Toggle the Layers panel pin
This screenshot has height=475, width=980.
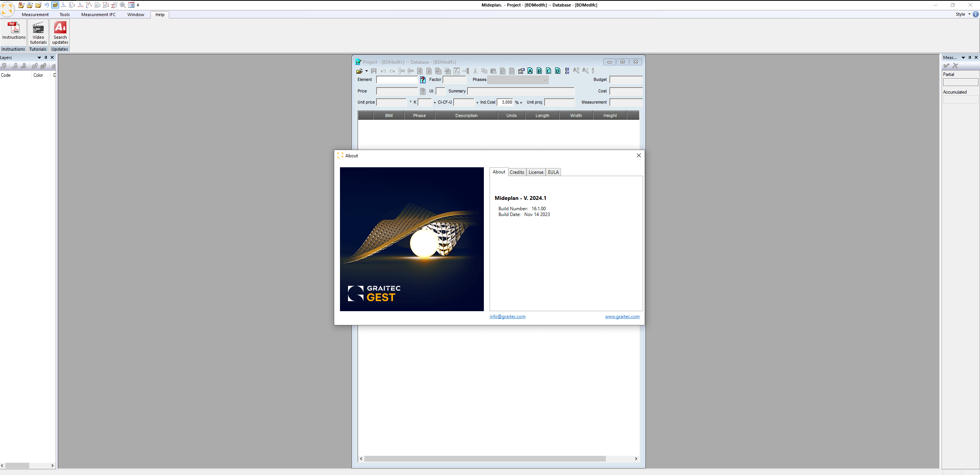point(46,58)
